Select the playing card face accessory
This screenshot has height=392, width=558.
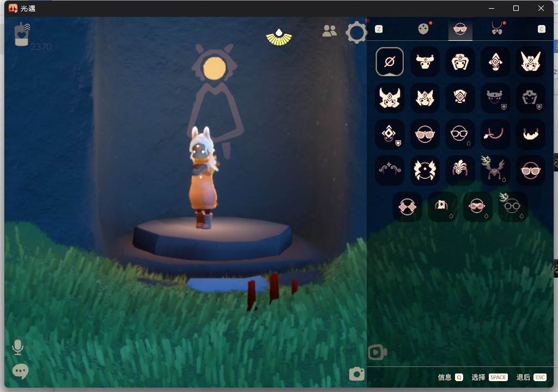click(442, 206)
